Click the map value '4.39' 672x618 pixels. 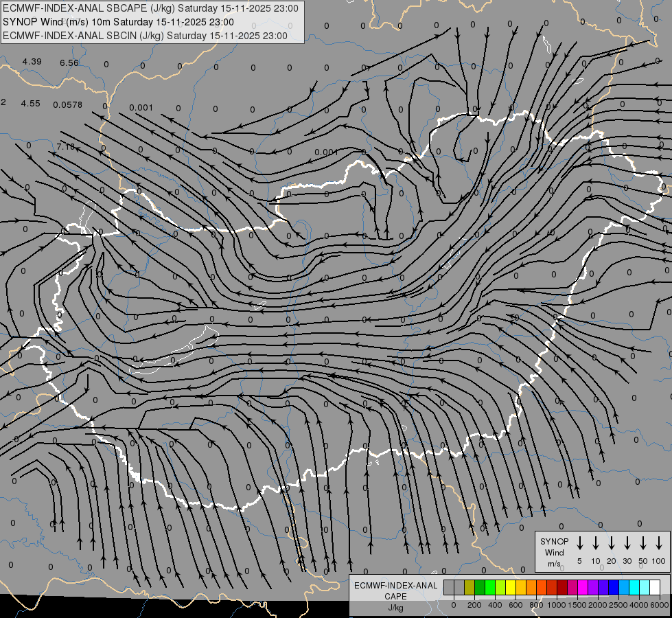[32, 62]
